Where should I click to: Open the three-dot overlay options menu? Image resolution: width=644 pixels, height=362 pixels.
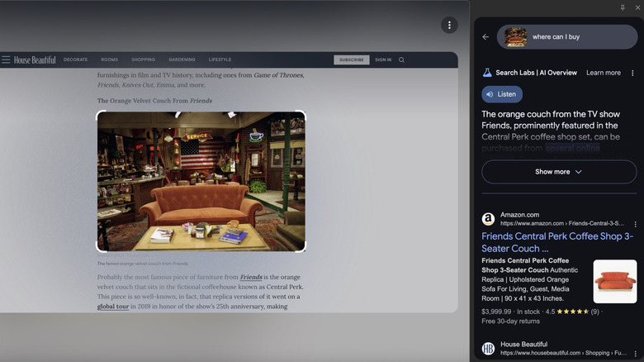click(x=449, y=25)
